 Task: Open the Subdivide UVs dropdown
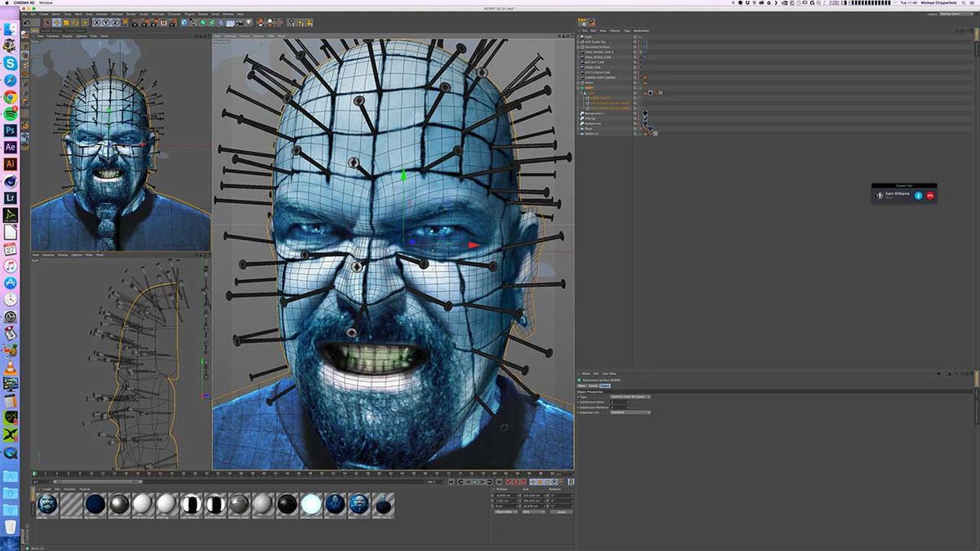(630, 412)
